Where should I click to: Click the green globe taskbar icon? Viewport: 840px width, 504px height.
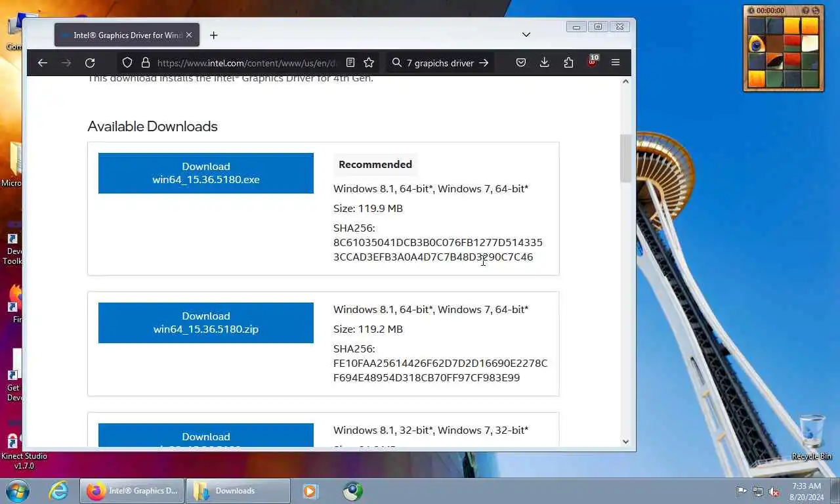[x=353, y=491]
